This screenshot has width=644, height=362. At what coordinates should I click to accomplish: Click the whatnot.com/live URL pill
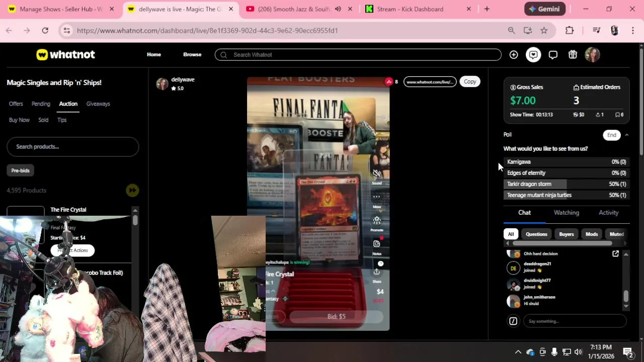click(x=430, y=81)
